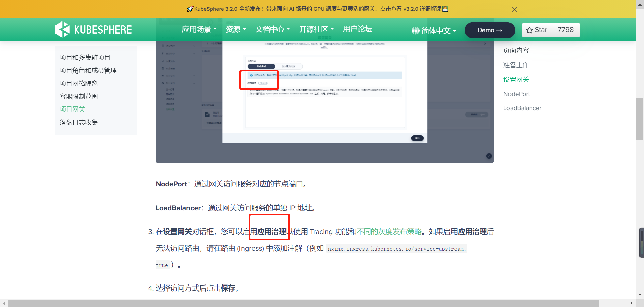The width and height of the screenshot is (644, 307).
Task: Expand the 资源 navigation dropdown
Action: (x=236, y=29)
